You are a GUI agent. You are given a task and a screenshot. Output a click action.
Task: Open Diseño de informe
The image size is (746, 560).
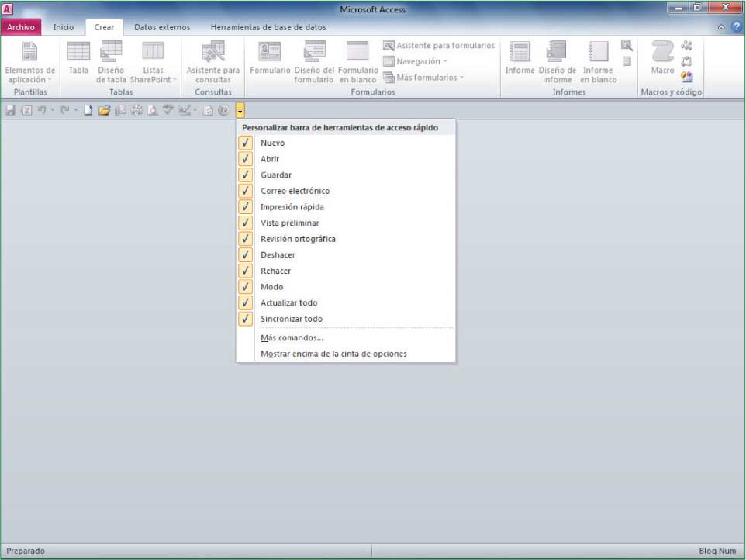(557, 62)
